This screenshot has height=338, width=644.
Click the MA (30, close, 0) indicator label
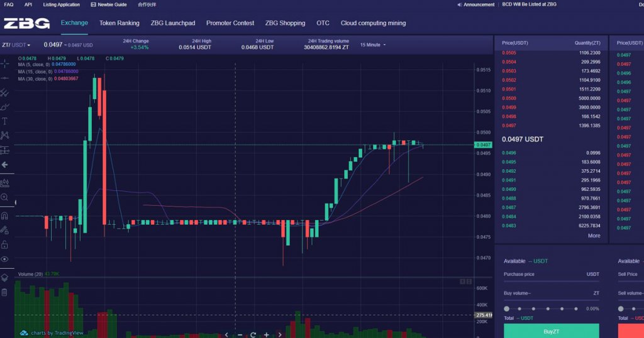tap(35, 79)
